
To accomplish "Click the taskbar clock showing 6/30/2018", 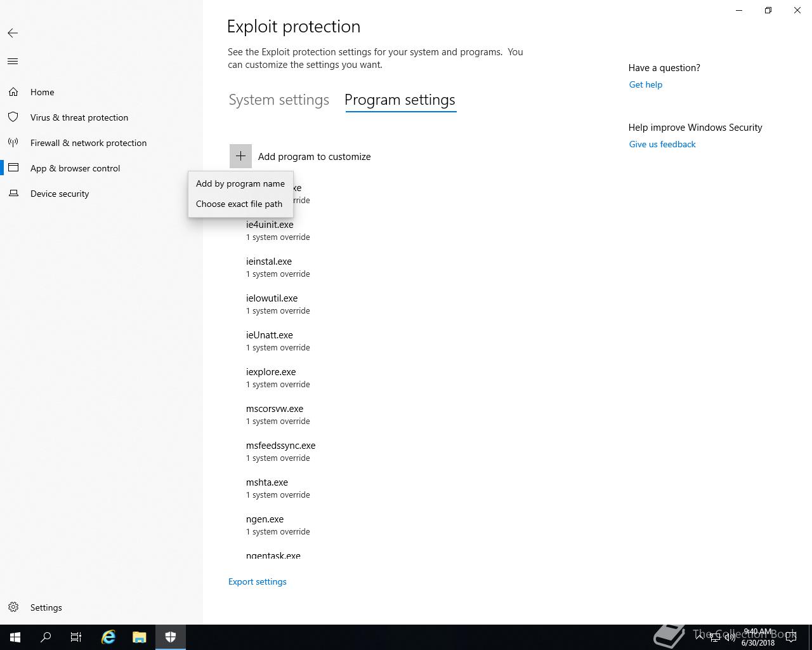I will pos(757,637).
